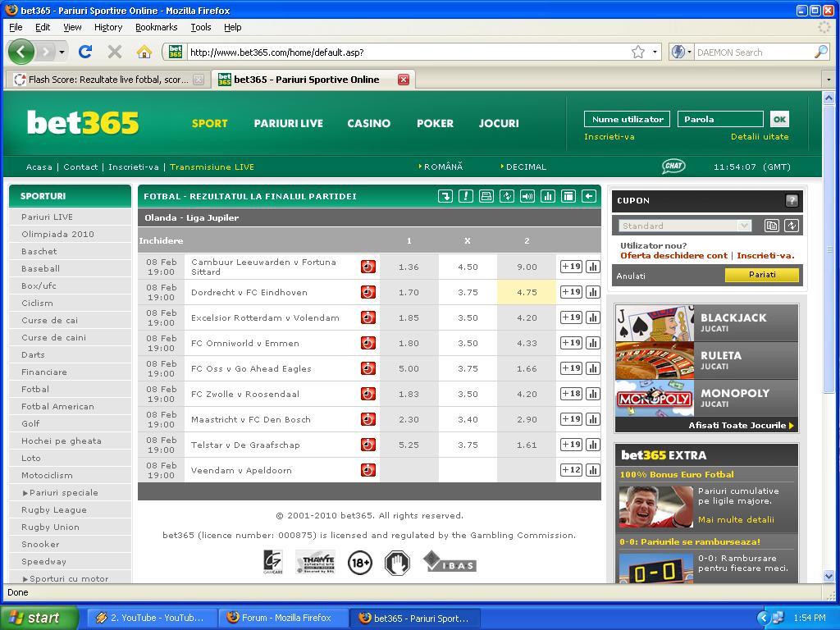Click the Detalii uitate link
840x630 pixels.
tap(760, 137)
